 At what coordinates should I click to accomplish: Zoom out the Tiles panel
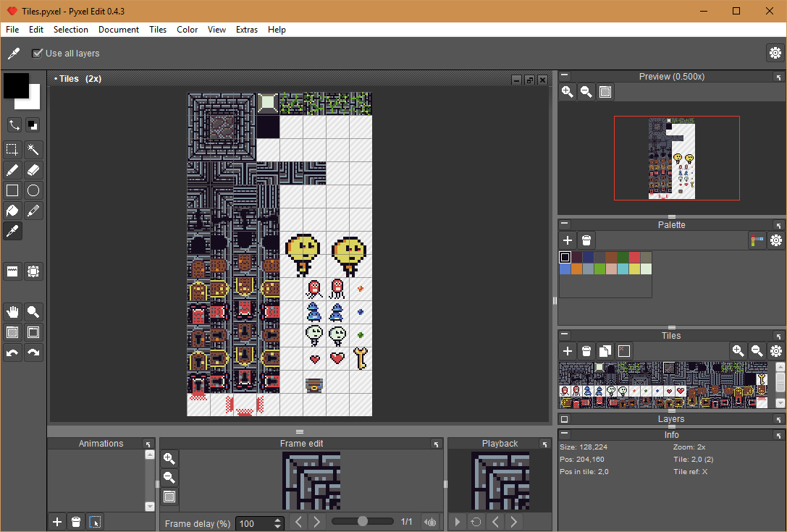(757, 351)
